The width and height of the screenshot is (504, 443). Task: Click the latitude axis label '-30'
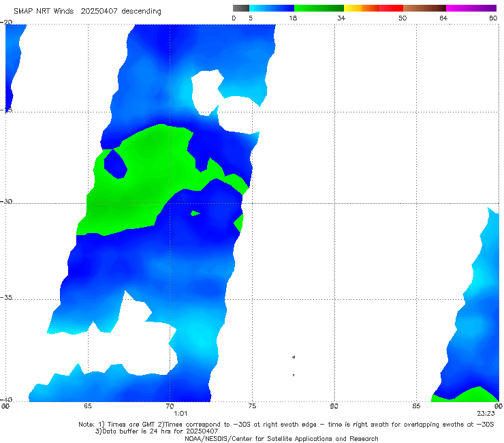pos(6,201)
